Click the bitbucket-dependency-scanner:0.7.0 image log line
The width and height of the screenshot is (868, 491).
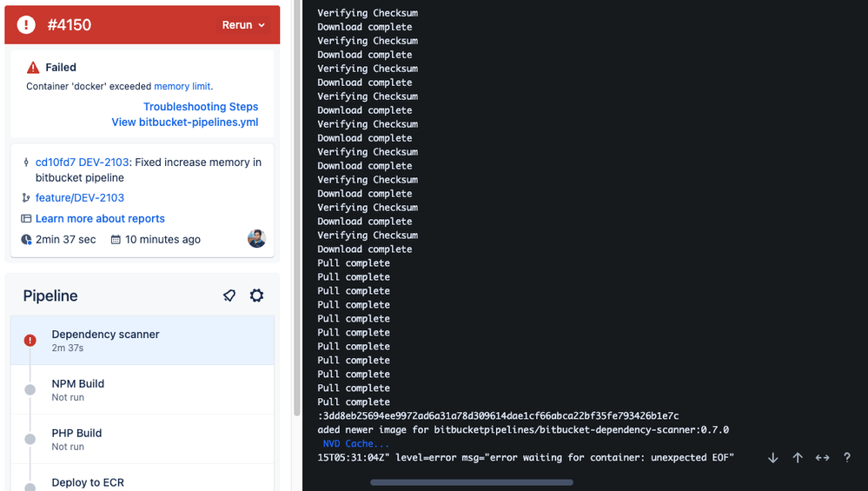click(523, 429)
